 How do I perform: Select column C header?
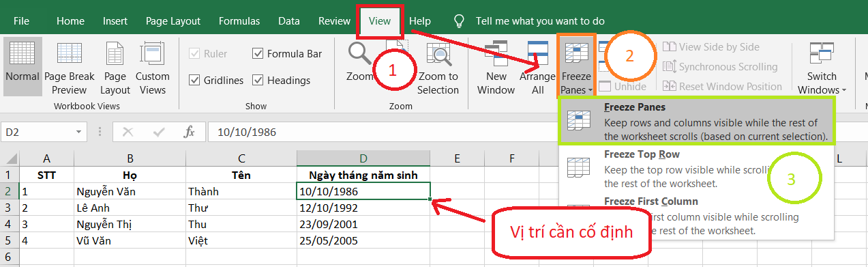pos(241,158)
